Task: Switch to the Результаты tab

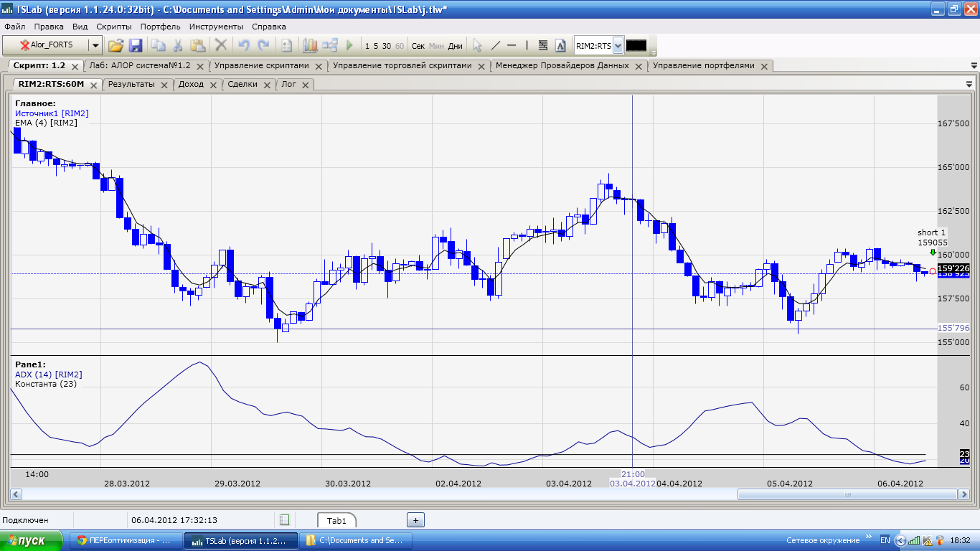Action: pos(131,84)
